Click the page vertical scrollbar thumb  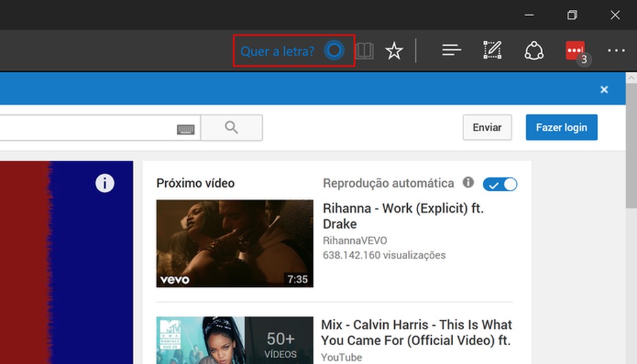pos(631,146)
